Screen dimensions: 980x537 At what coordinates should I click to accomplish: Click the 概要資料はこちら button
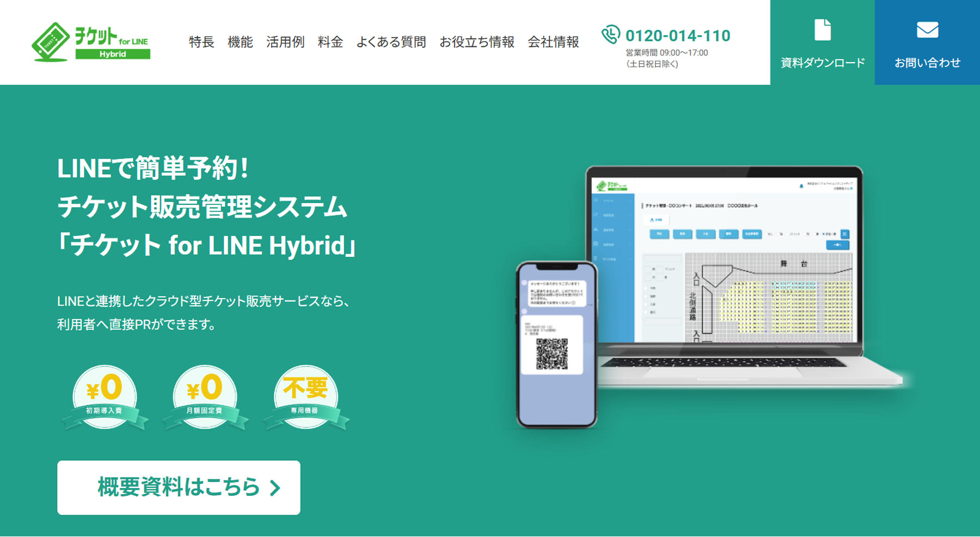click(179, 487)
